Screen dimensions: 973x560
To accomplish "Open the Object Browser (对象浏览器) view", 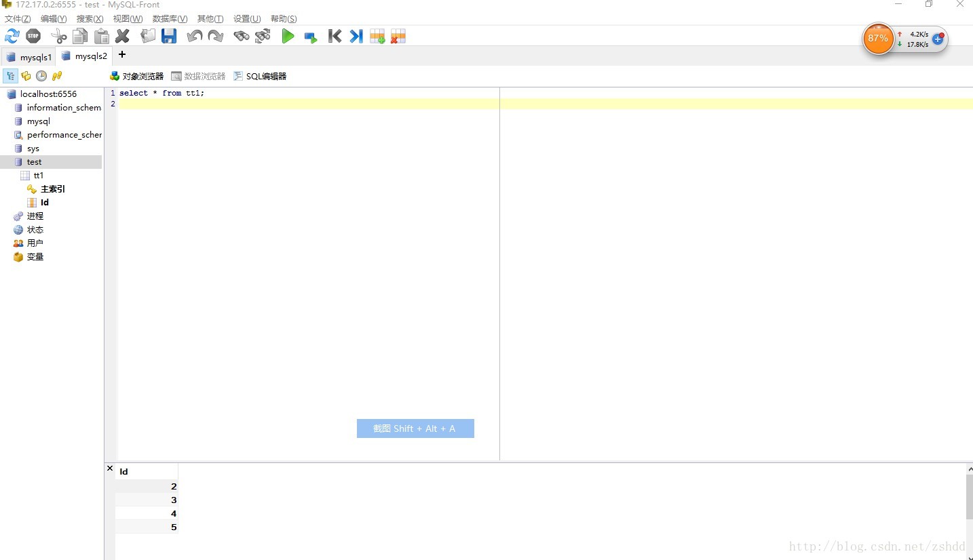I will (137, 76).
